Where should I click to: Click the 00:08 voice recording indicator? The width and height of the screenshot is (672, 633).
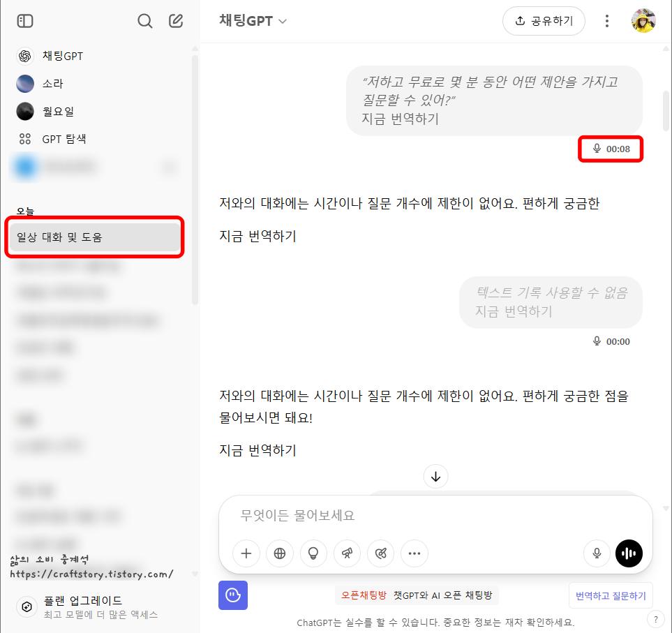pyautogui.click(x=611, y=149)
